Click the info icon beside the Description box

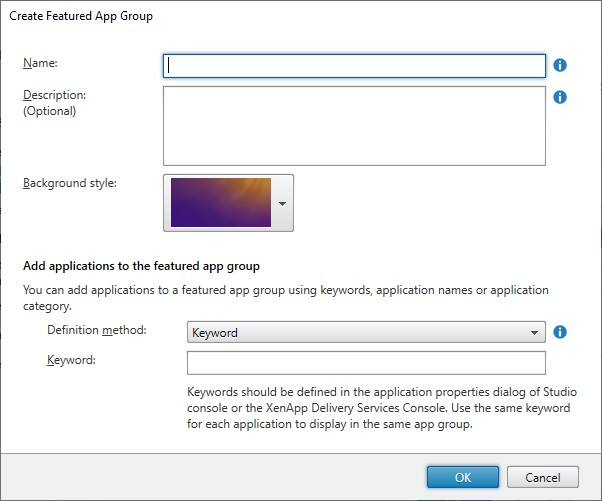(x=560, y=97)
